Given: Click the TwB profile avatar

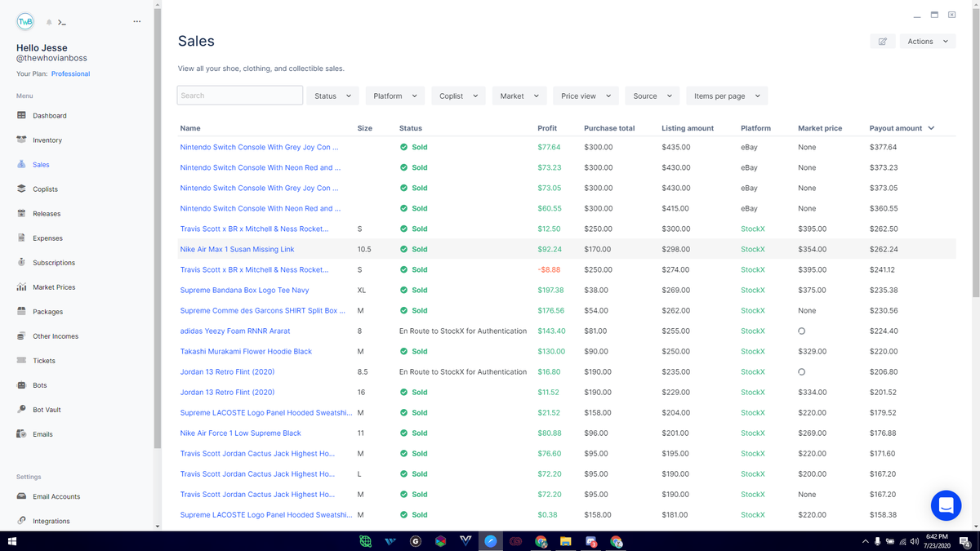Looking at the screenshot, I should pyautogui.click(x=25, y=22).
